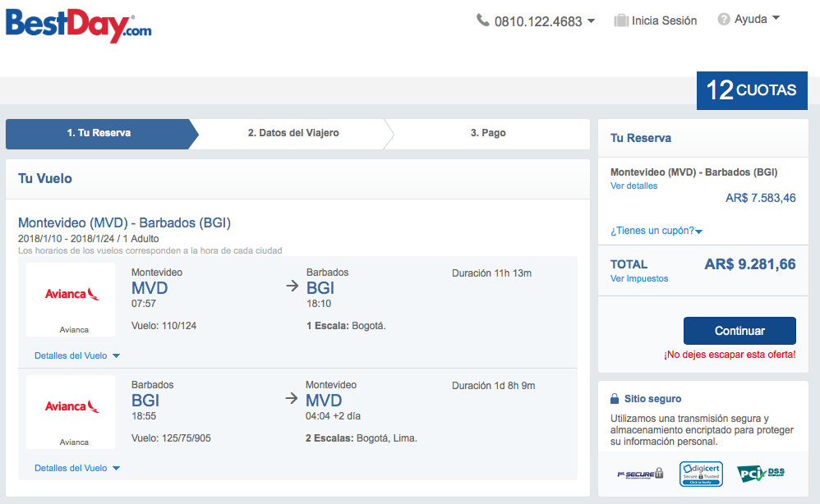The image size is (820, 504).
Task: Expand Detalles del Vuelo for outbound flight
Action: (77, 355)
